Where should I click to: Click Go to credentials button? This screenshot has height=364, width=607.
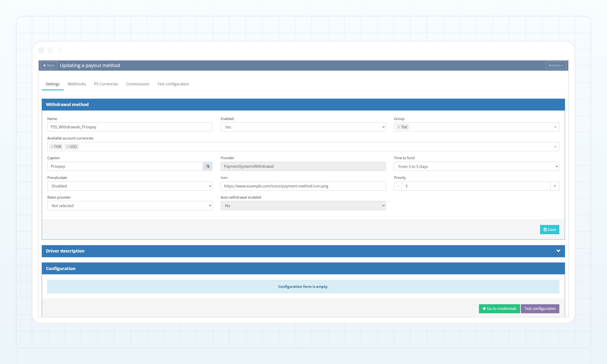tap(499, 309)
